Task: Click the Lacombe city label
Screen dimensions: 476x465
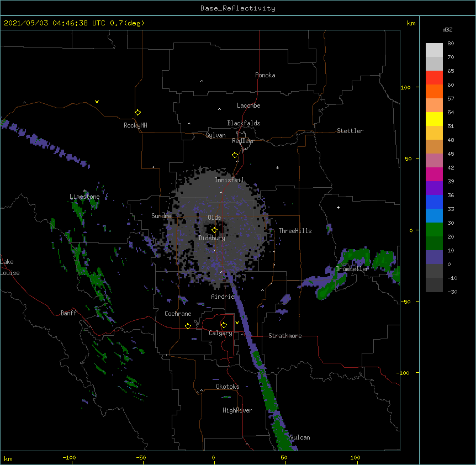Action: coord(248,105)
